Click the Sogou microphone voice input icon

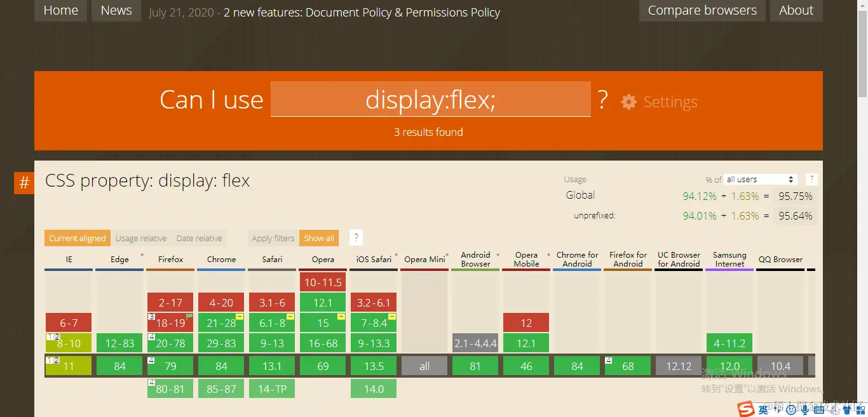pos(805,410)
